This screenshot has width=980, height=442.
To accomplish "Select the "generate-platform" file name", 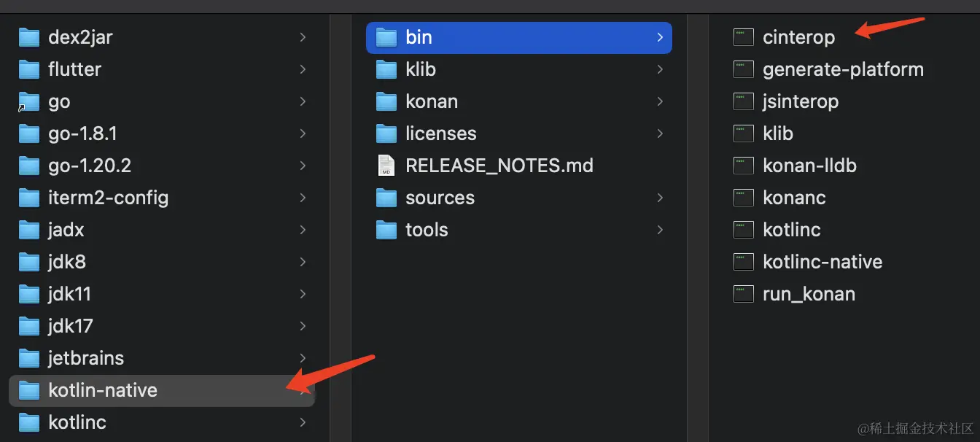I will click(x=844, y=69).
